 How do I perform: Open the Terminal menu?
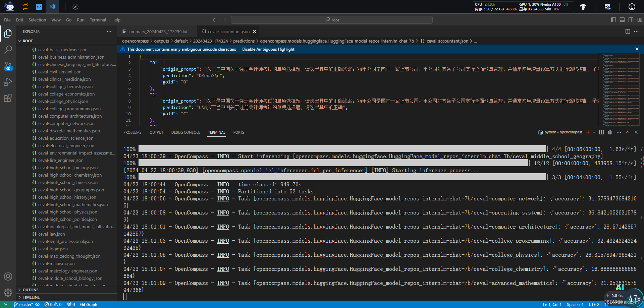point(98,20)
